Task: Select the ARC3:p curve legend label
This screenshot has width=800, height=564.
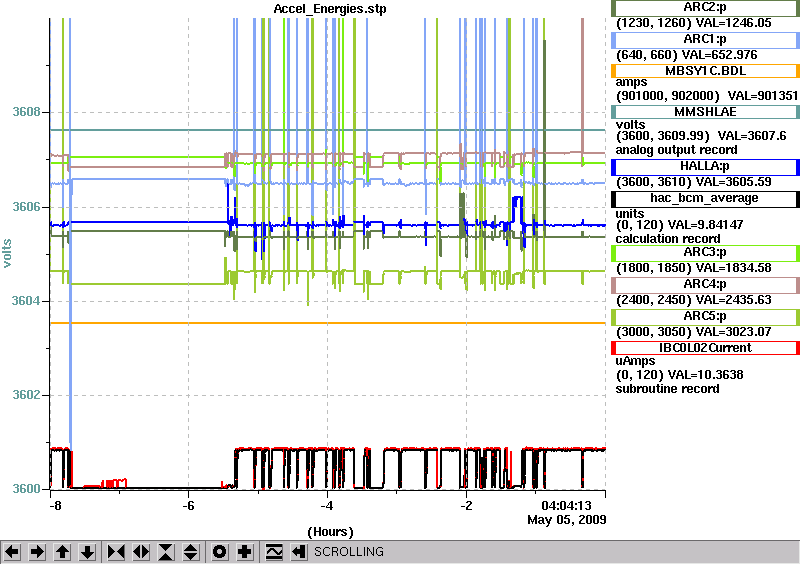Action: point(705,253)
